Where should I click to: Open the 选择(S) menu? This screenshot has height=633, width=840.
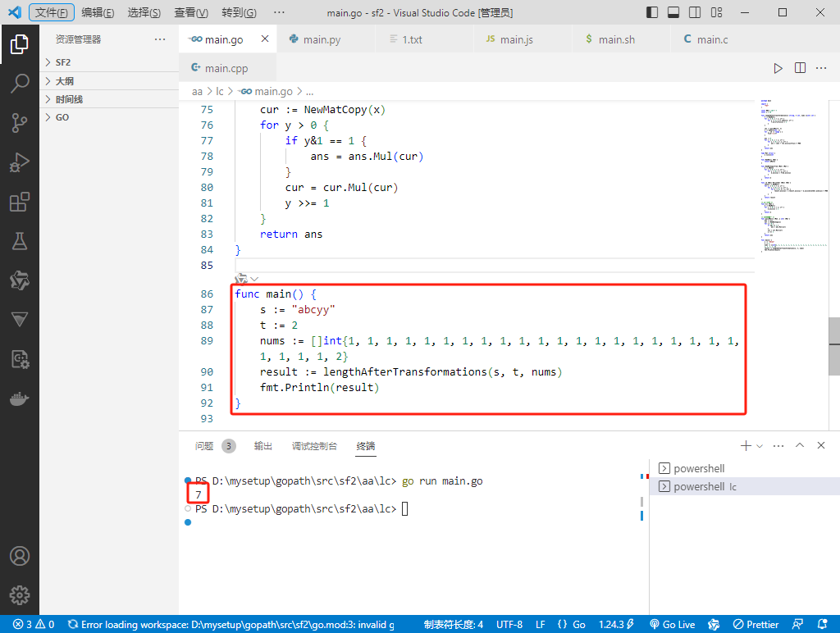144,12
